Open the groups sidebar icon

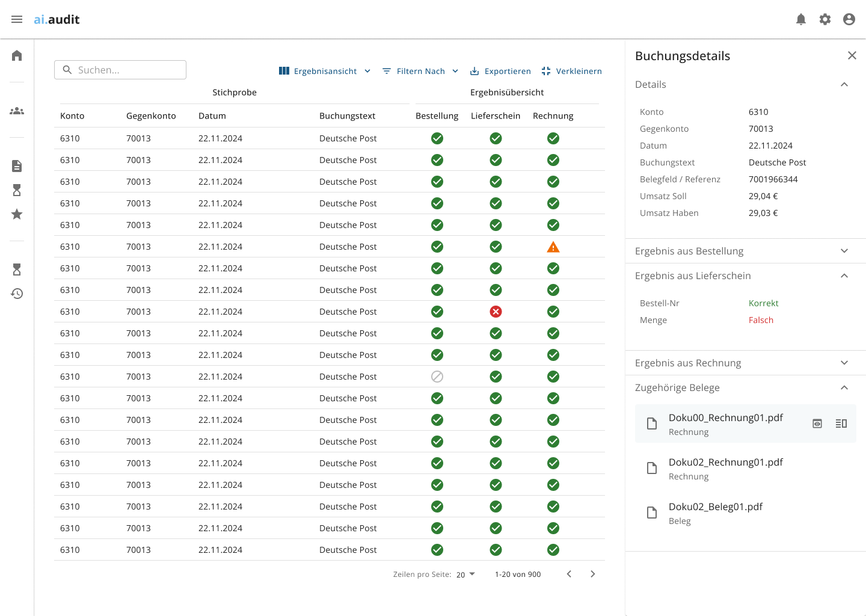click(17, 111)
